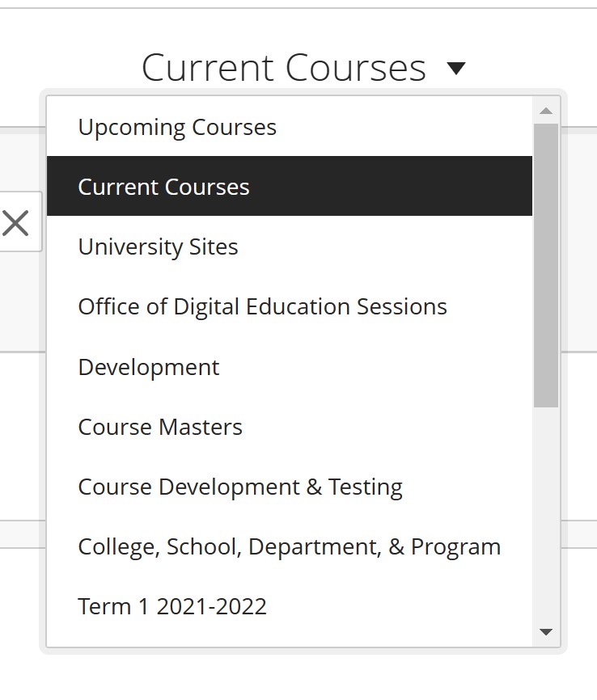Click the Current Courses dropdown title
597x700 pixels.
point(283,69)
